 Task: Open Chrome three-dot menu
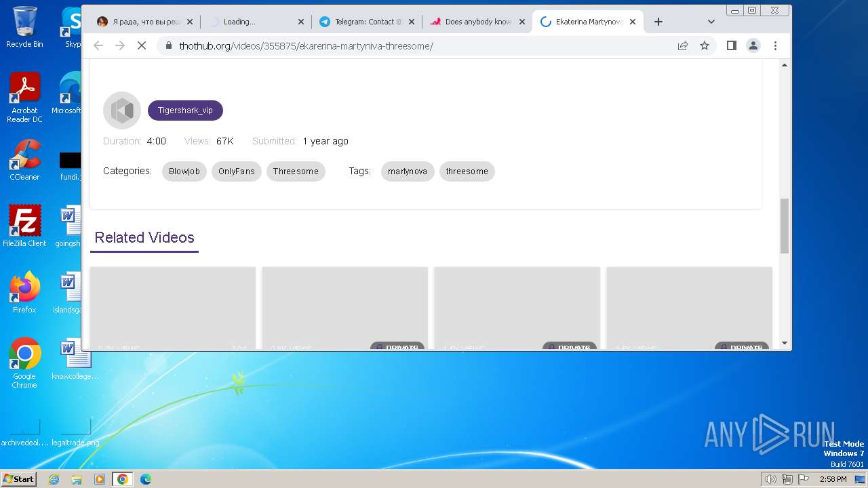pyautogui.click(x=775, y=45)
